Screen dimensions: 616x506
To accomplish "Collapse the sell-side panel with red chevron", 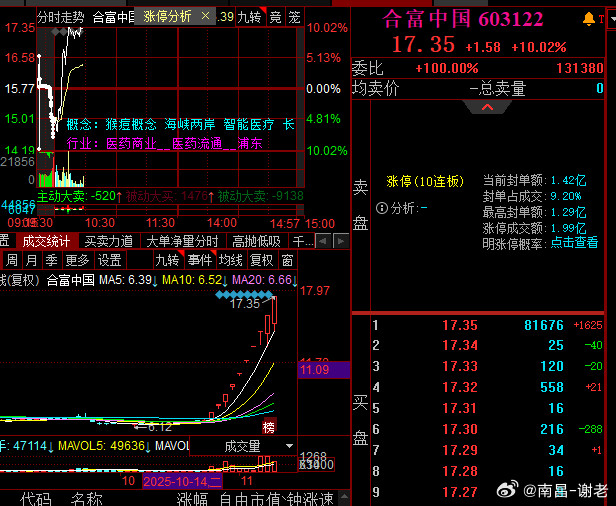I will pyautogui.click(x=487, y=107).
